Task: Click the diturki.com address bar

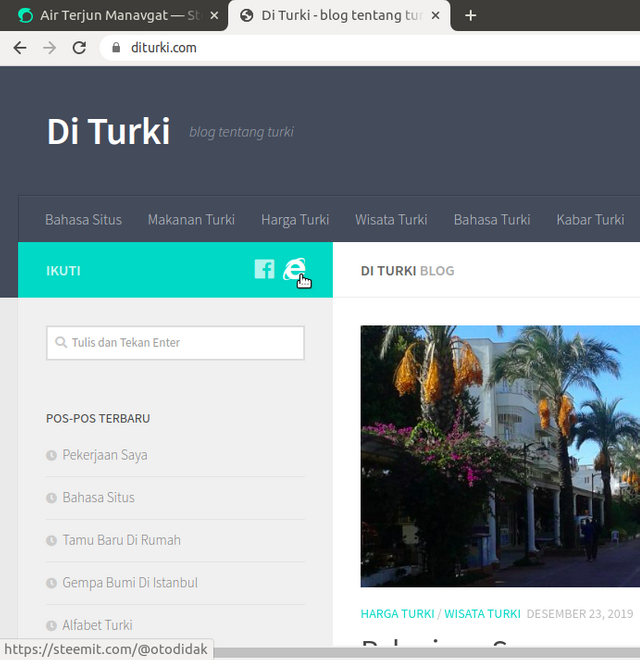Action: click(370, 48)
